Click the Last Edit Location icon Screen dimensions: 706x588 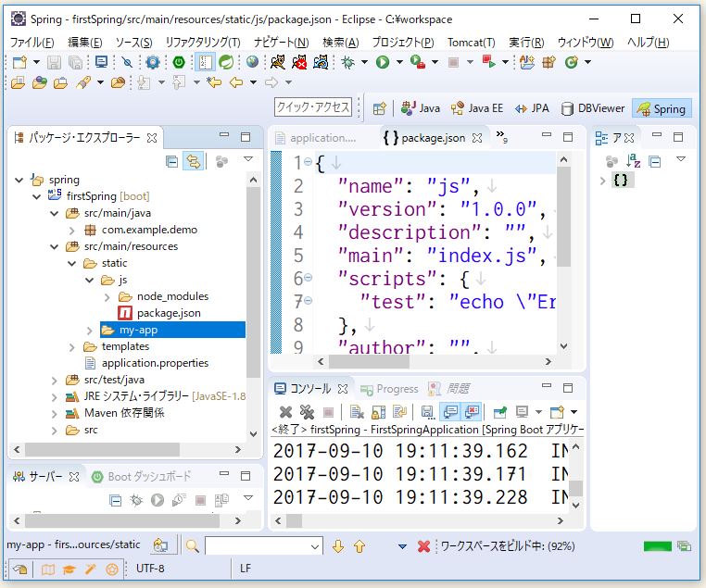(214, 82)
